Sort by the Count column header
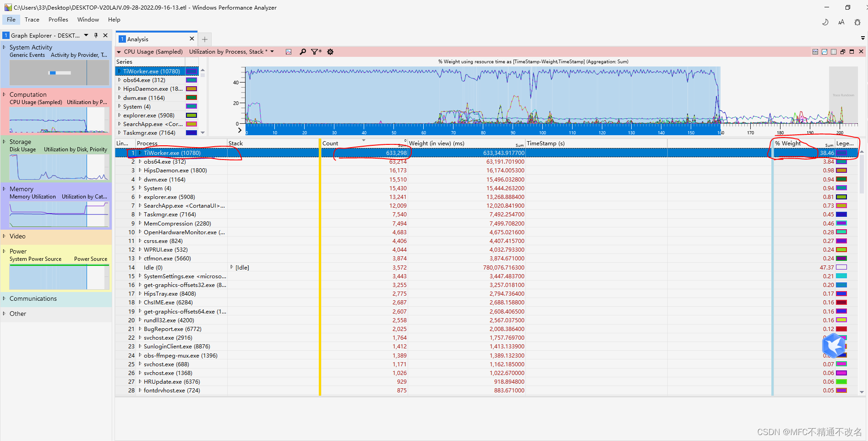Viewport: 868px width, 441px height. tap(364, 143)
